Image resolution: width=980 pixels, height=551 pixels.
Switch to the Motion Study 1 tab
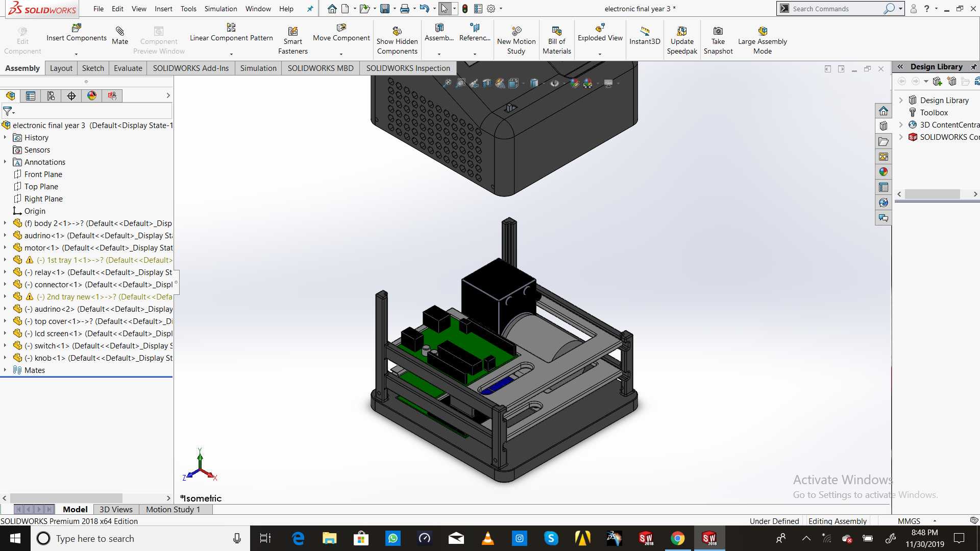tap(173, 509)
